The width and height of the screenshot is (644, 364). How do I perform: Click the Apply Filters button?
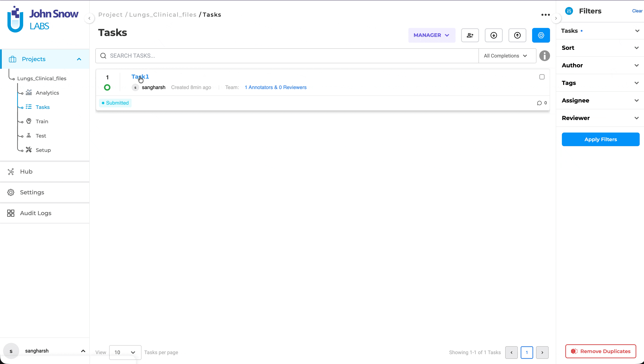[x=600, y=140]
